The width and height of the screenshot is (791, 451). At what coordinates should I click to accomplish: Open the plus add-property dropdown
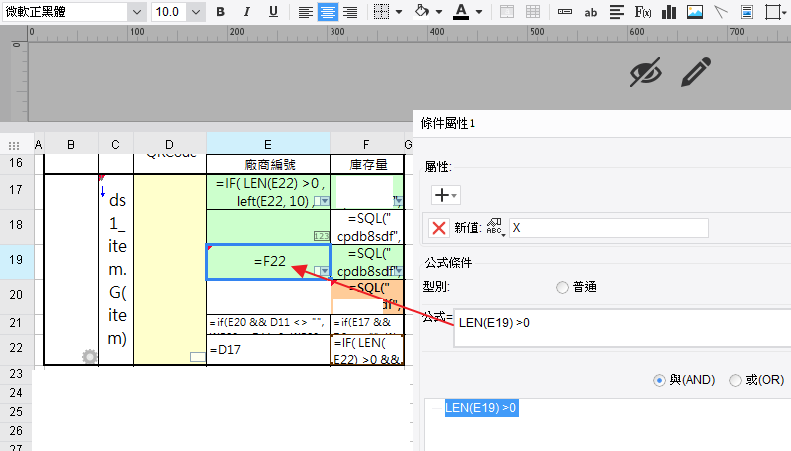point(446,194)
